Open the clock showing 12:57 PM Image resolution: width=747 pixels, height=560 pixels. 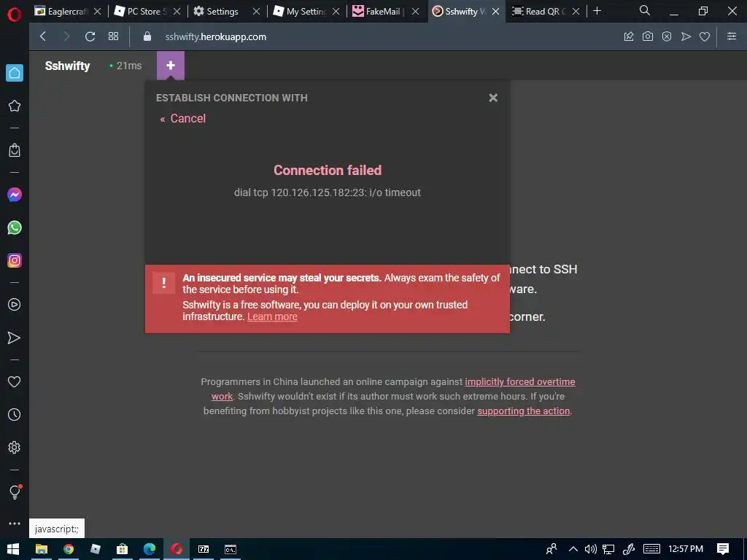(686, 549)
